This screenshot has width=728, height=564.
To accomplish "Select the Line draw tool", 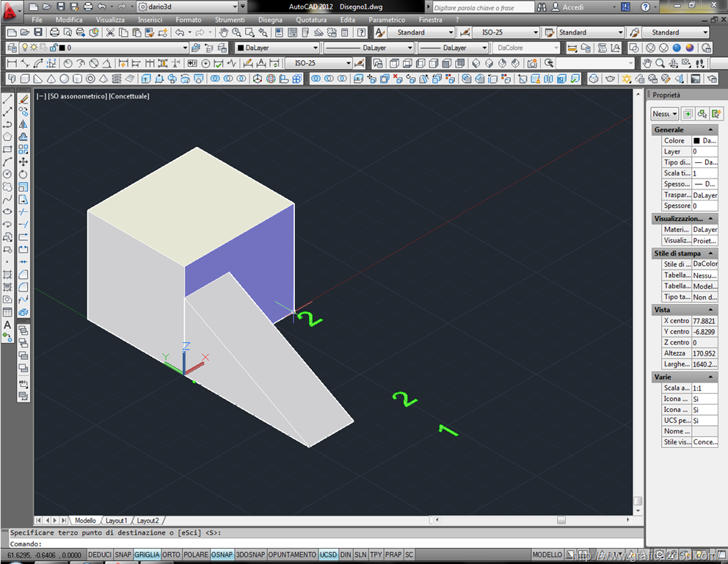I will tap(7, 98).
